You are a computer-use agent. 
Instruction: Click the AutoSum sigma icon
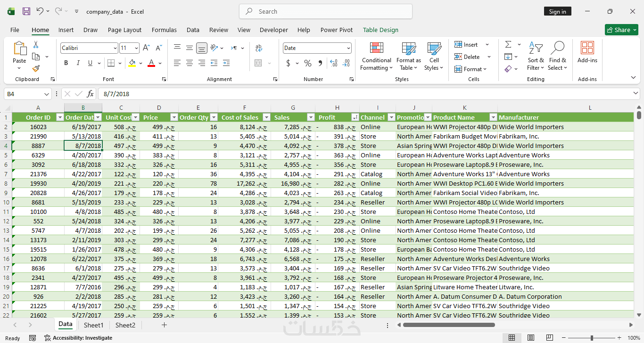click(508, 45)
